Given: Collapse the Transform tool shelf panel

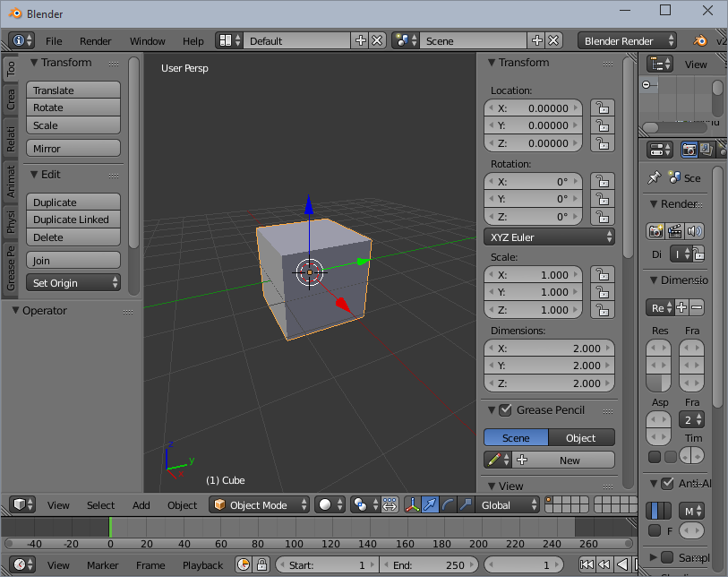Looking at the screenshot, I should click(x=34, y=62).
